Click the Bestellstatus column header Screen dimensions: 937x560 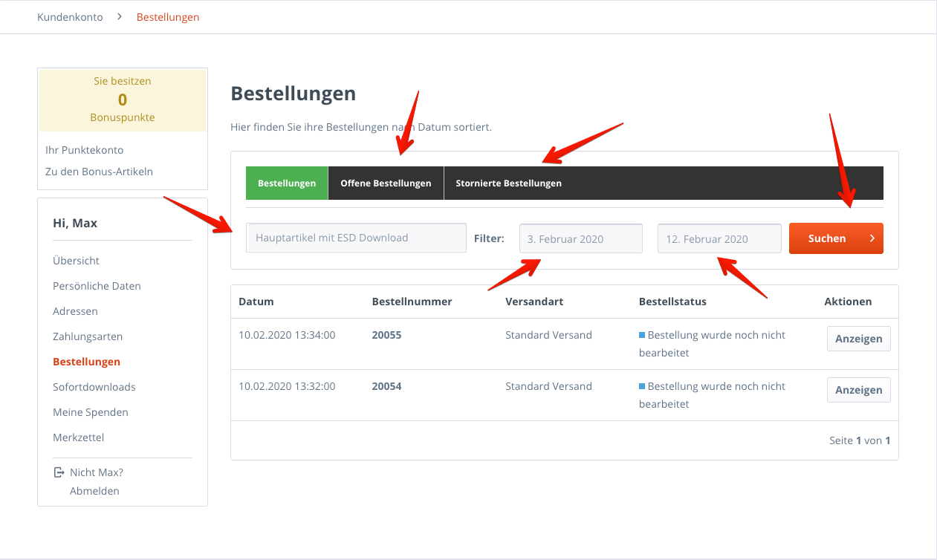[672, 302]
